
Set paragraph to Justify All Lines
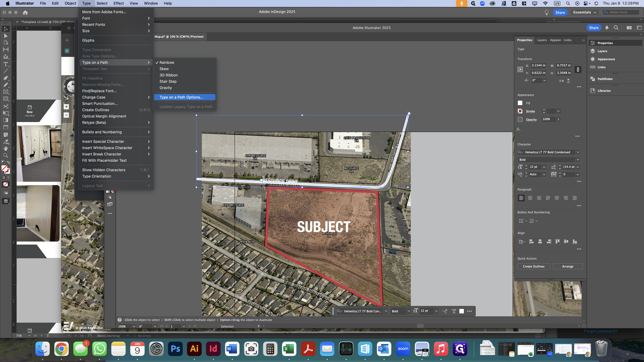575,198
